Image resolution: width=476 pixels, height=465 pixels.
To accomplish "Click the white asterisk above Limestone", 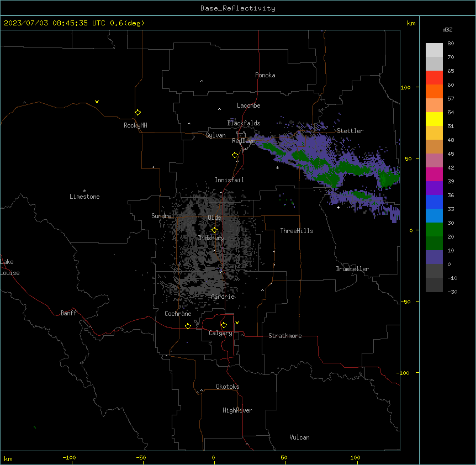I will click(x=84, y=191).
